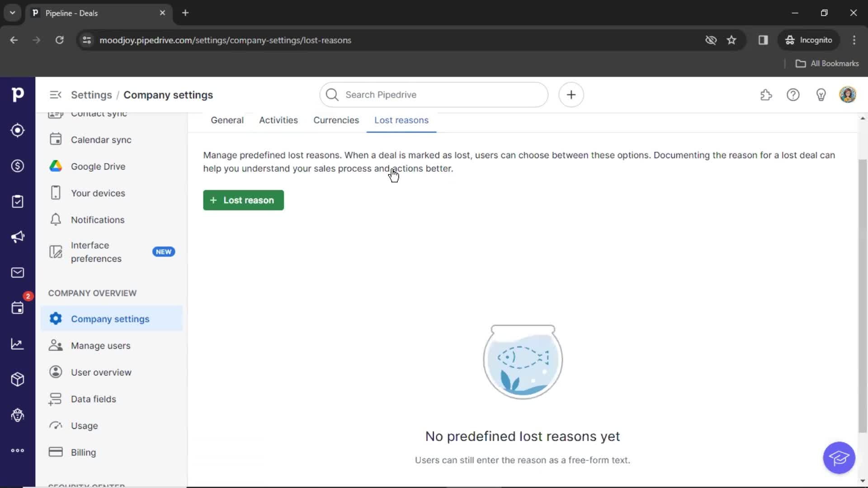868x488 pixels.
Task: Click the Add Lost reason button
Action: (243, 200)
